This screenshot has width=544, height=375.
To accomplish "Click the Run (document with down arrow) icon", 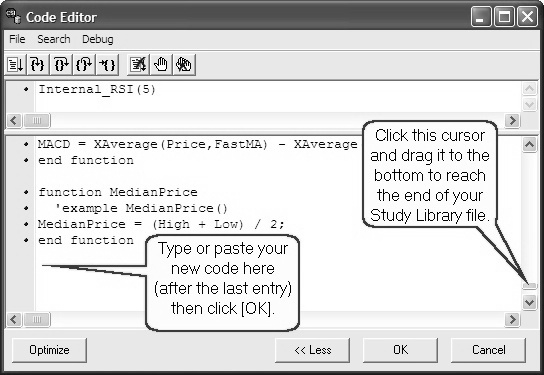I will point(16,65).
